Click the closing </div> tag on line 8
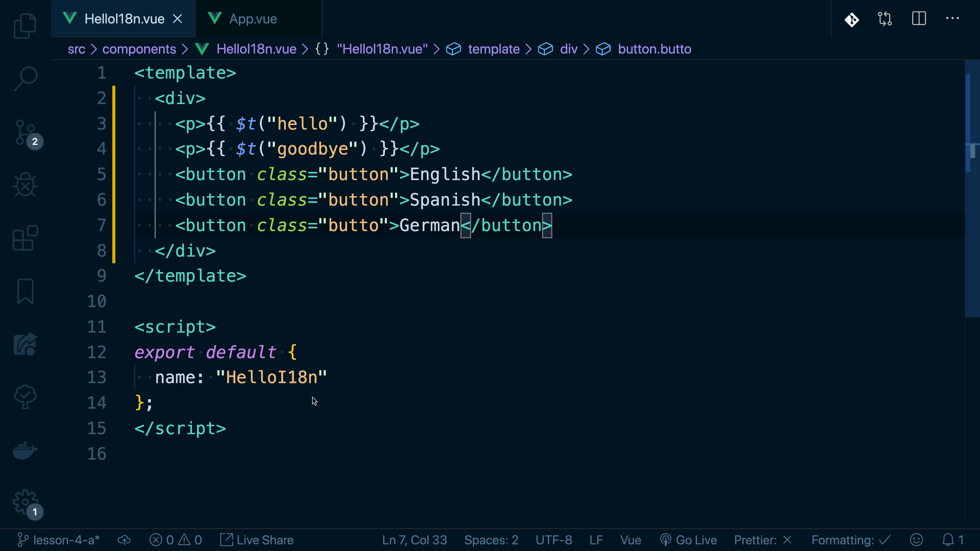The width and height of the screenshot is (980, 551). (x=185, y=251)
